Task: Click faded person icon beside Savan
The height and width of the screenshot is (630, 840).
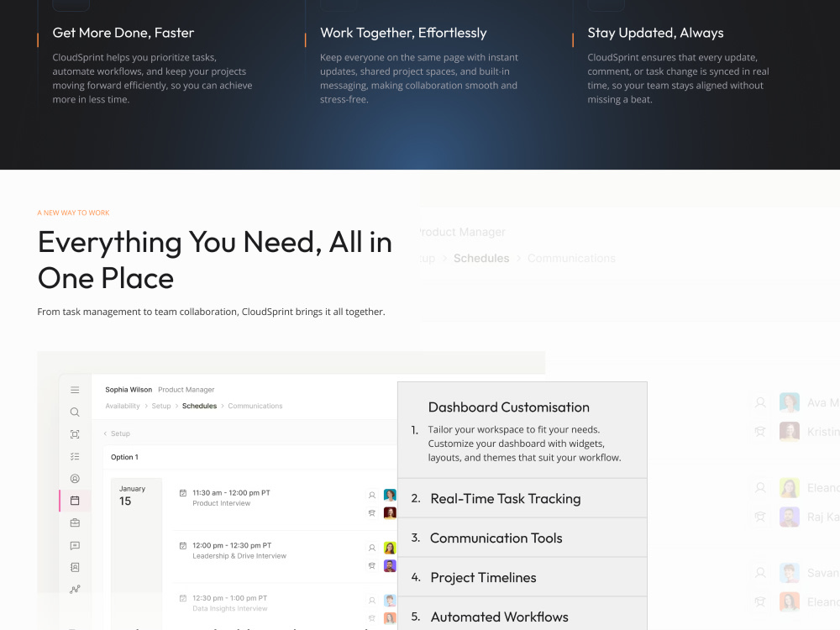Action: pyautogui.click(x=760, y=573)
